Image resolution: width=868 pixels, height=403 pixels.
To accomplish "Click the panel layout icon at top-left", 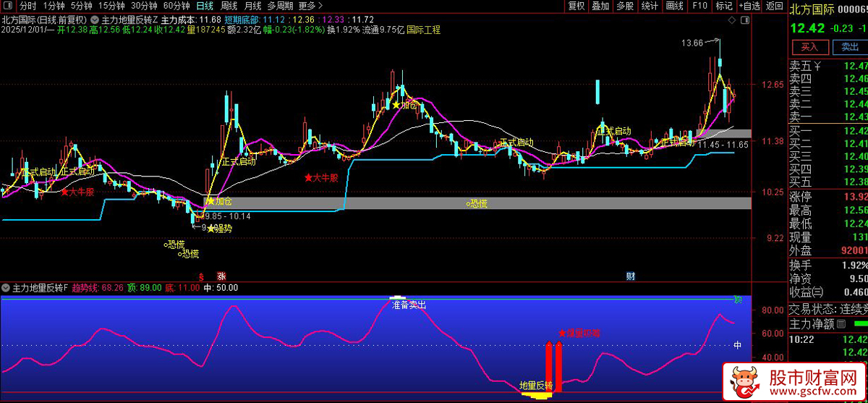I will point(8,6).
